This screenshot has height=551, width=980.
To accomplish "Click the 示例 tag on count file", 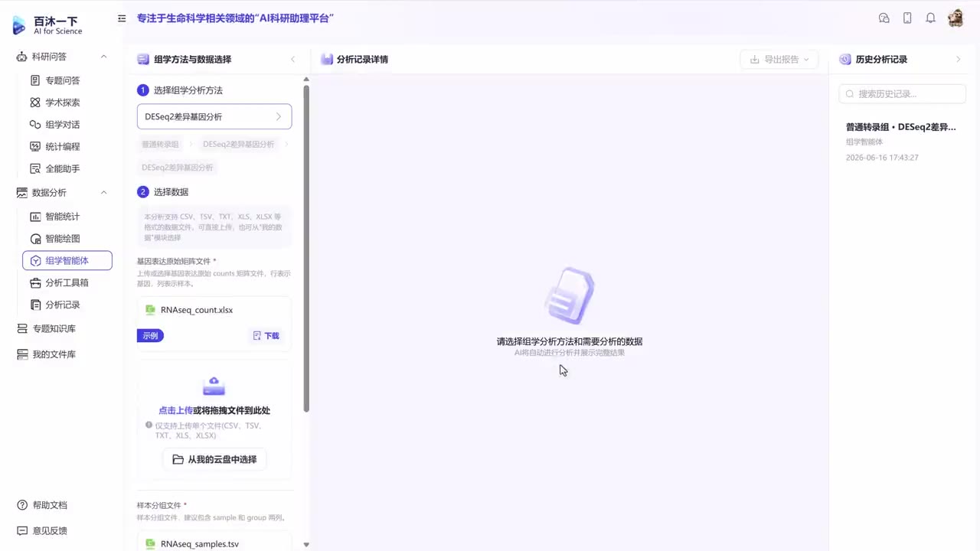I will [150, 336].
